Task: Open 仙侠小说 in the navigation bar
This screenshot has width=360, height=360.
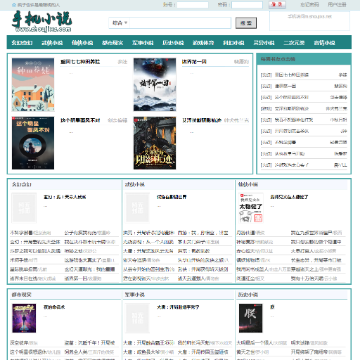Action: click(x=82, y=43)
